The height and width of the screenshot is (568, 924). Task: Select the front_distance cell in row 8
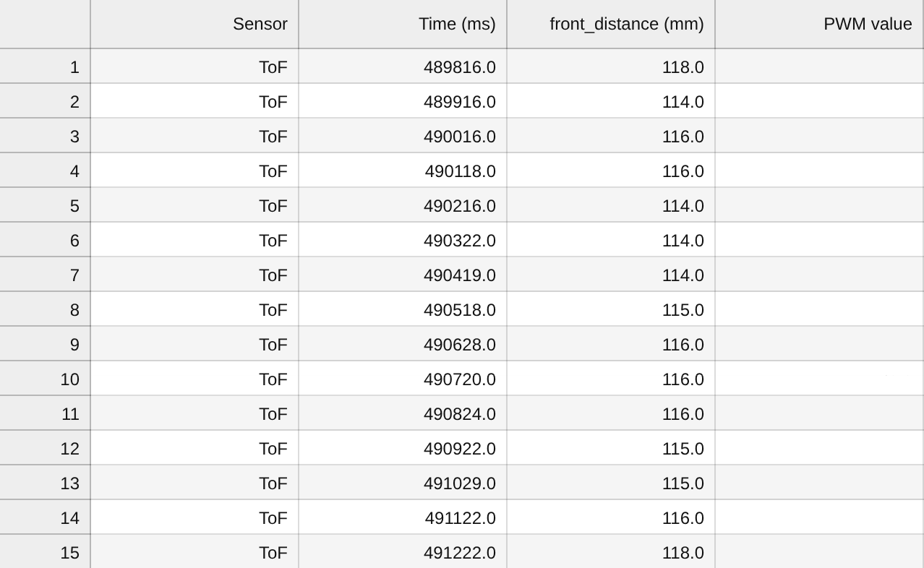610,310
